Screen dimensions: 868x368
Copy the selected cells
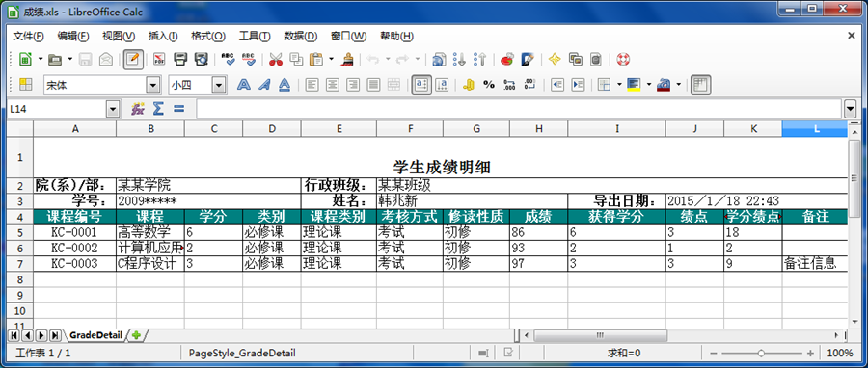click(x=297, y=59)
